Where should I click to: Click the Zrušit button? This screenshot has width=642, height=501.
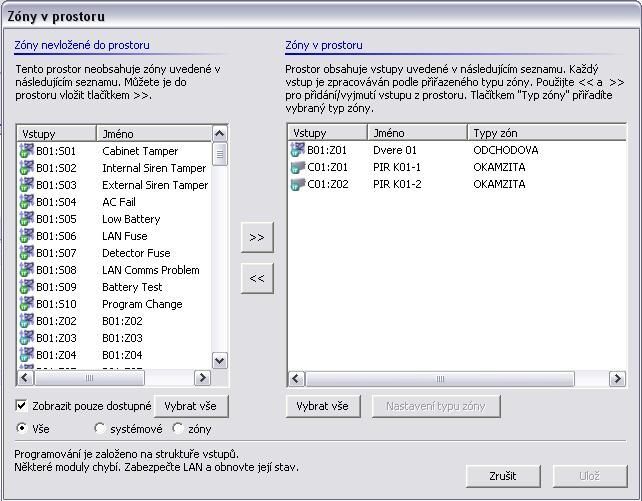coord(503,476)
